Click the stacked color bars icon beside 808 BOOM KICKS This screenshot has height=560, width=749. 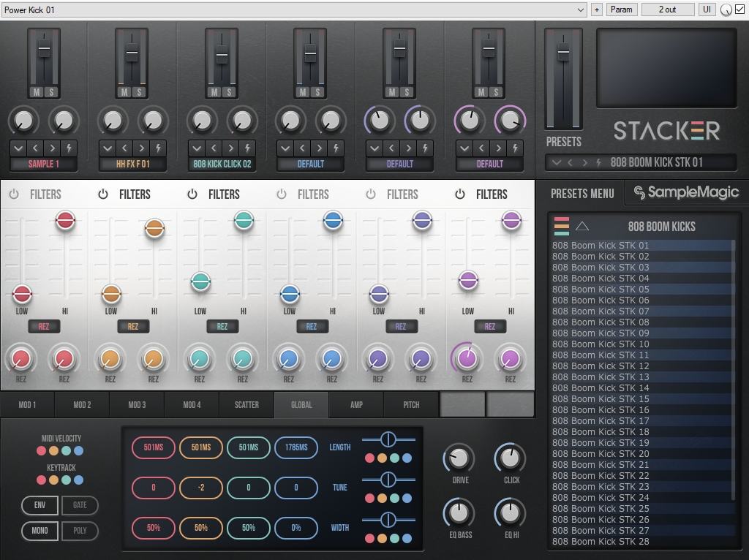(x=562, y=227)
